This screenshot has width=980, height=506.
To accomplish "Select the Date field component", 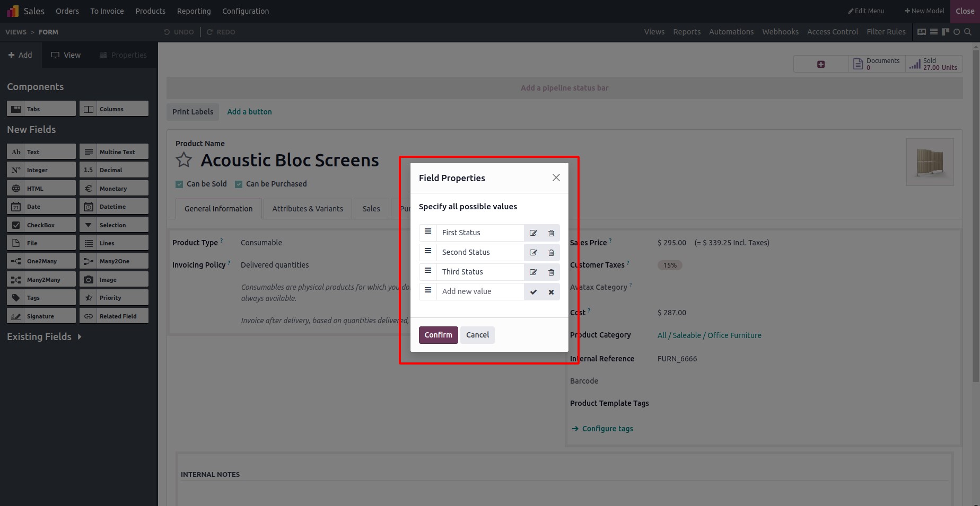I will [x=41, y=207].
